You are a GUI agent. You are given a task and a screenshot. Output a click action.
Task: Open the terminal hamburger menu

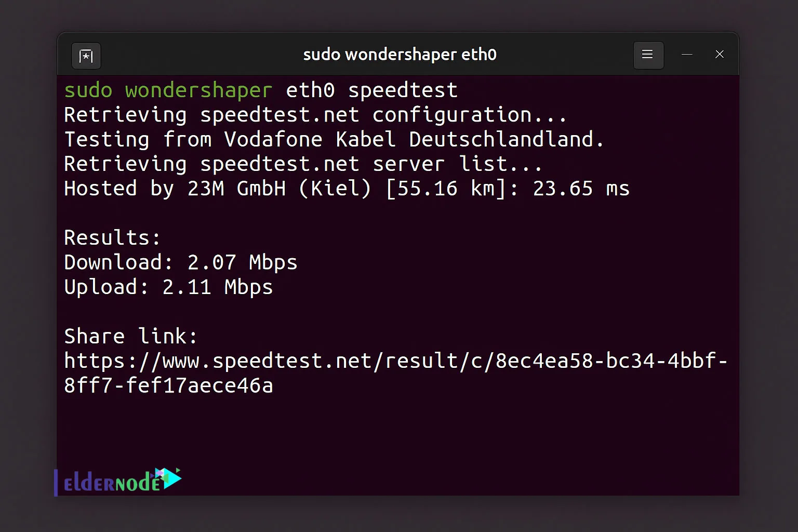648,55
